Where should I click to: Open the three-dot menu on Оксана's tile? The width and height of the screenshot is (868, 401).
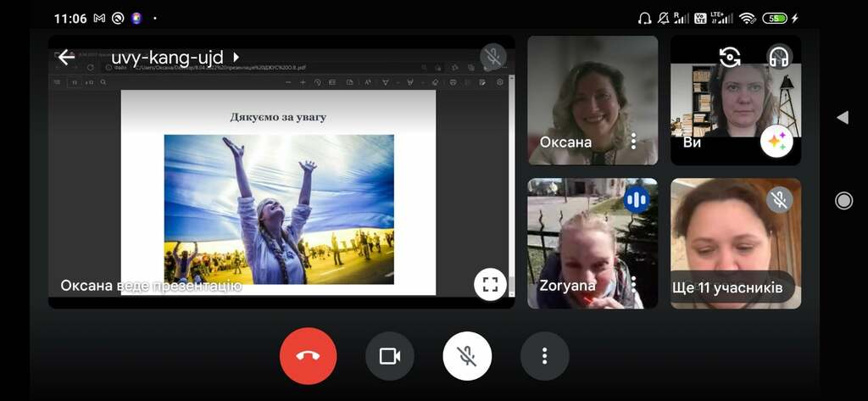[x=633, y=142]
